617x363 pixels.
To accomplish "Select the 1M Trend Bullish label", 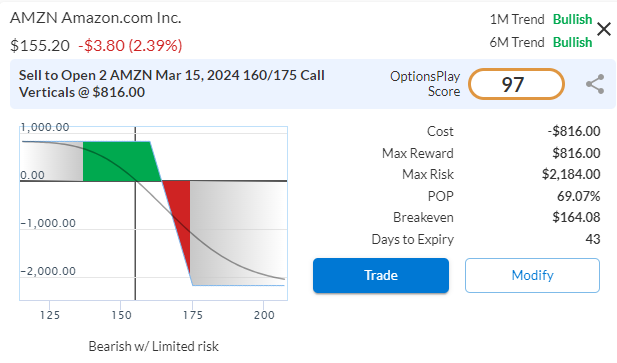I will pyautogui.click(x=541, y=19).
